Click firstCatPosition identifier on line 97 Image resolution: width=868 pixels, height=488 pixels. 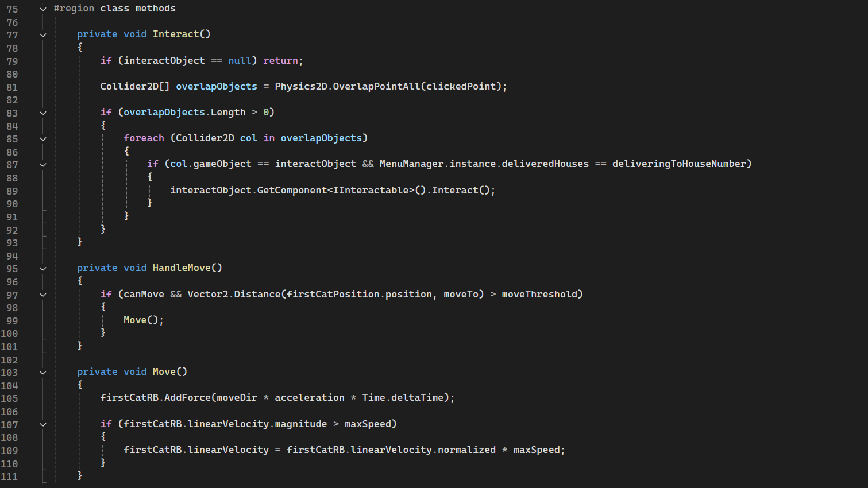tap(333, 295)
